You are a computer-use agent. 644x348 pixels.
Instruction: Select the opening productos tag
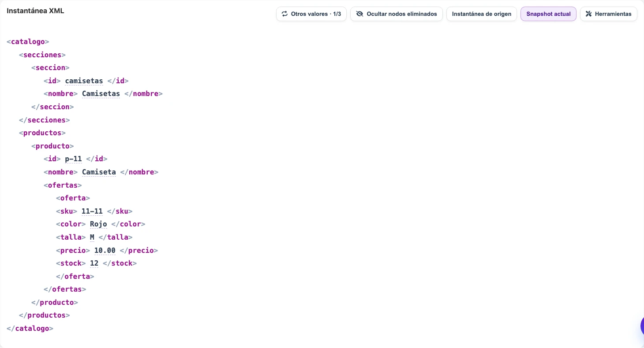[x=42, y=133]
